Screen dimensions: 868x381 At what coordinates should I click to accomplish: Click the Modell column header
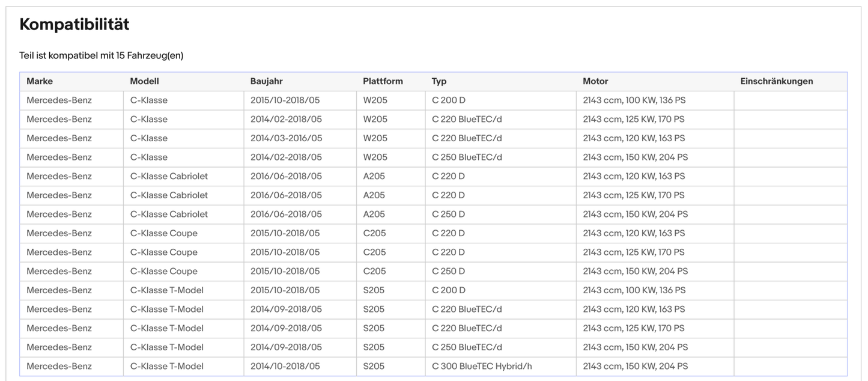pyautogui.click(x=144, y=81)
